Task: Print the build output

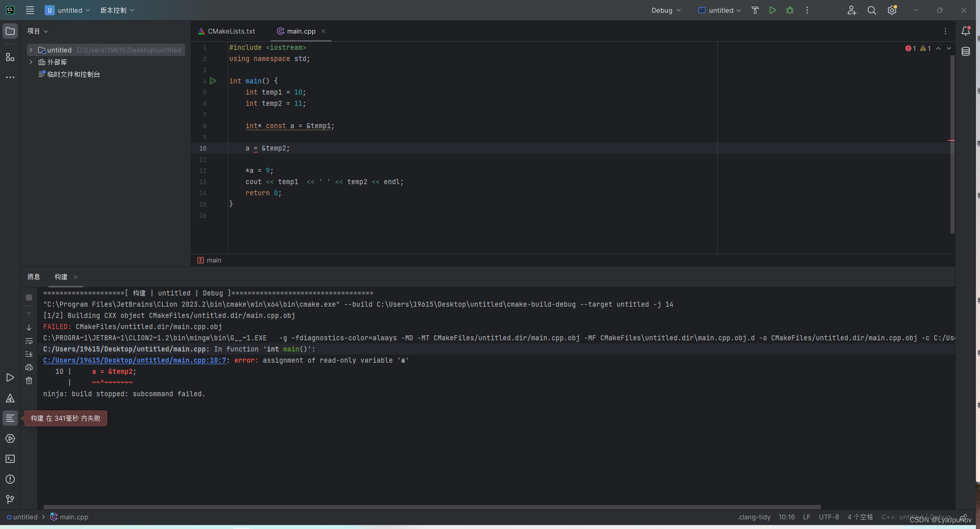Action: pyautogui.click(x=29, y=367)
